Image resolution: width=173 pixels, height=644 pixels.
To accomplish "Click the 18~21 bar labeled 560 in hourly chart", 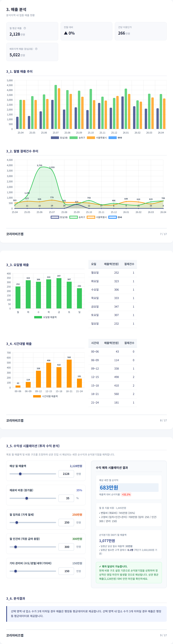I will (x=69, y=373).
